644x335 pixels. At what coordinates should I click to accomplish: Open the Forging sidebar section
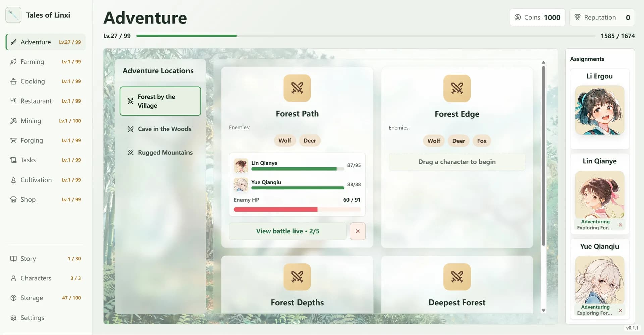point(46,140)
